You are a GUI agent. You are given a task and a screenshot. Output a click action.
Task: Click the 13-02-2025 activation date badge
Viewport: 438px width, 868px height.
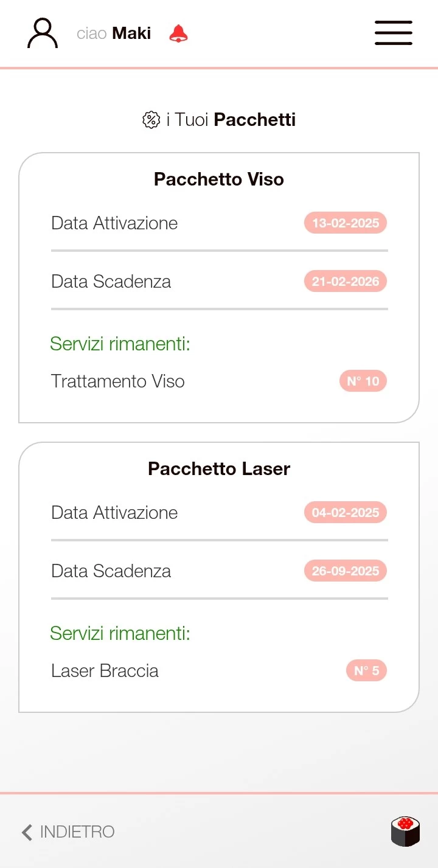pos(346,223)
